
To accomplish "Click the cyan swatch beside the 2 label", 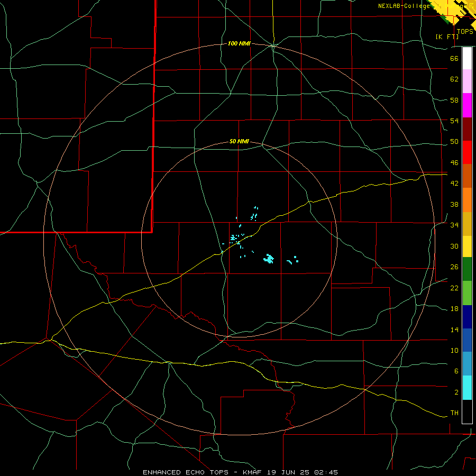I will 467,388.
